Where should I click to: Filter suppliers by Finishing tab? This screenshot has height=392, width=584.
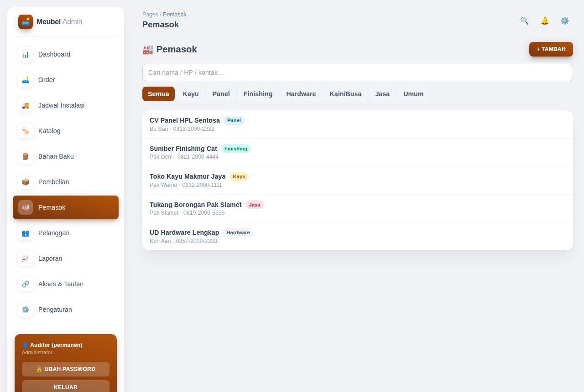(x=258, y=94)
